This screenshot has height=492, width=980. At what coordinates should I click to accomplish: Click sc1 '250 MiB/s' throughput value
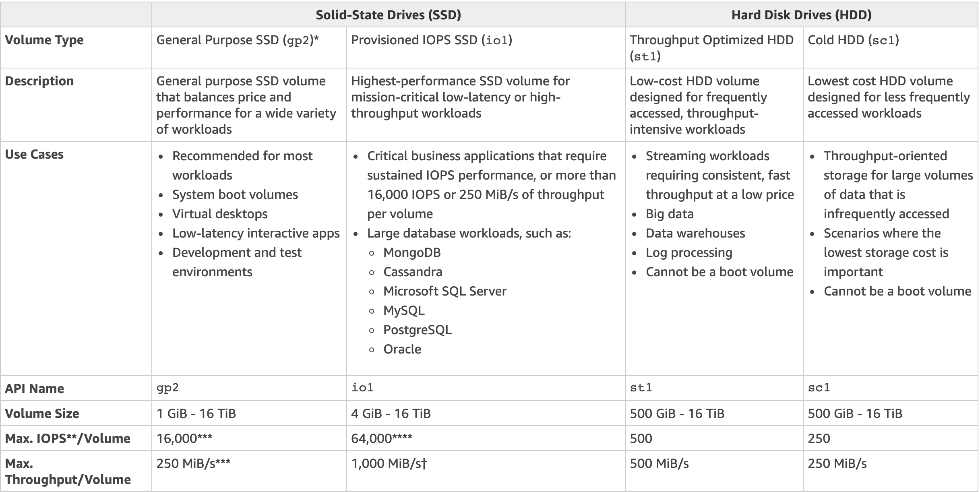837,463
